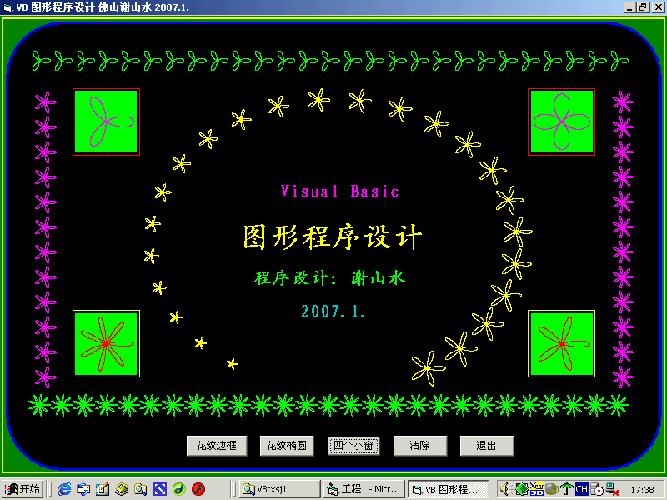Screen dimensions: 667x500
Task: Click the blue square quick launch icon
Action: (160, 489)
